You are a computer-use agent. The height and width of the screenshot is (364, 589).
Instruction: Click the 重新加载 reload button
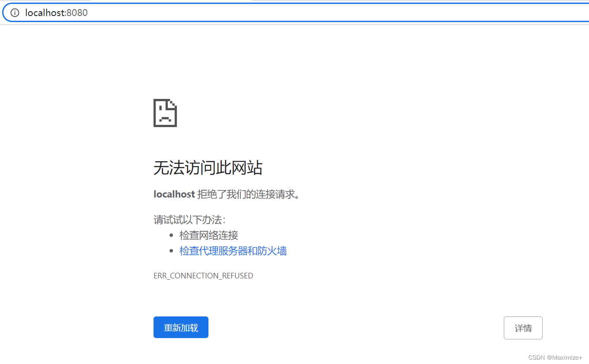pos(181,327)
